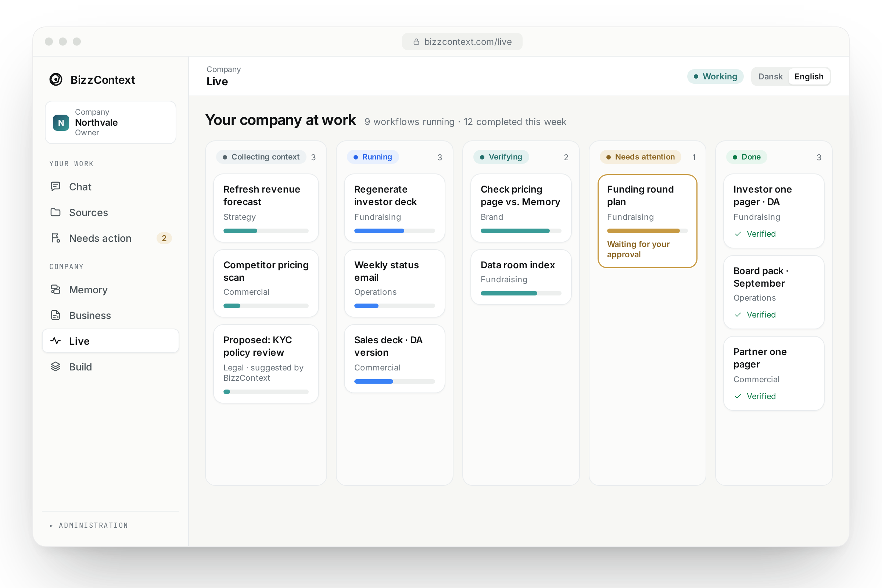Click the Business document icon
Screen dimensions: 882x588
point(55,315)
